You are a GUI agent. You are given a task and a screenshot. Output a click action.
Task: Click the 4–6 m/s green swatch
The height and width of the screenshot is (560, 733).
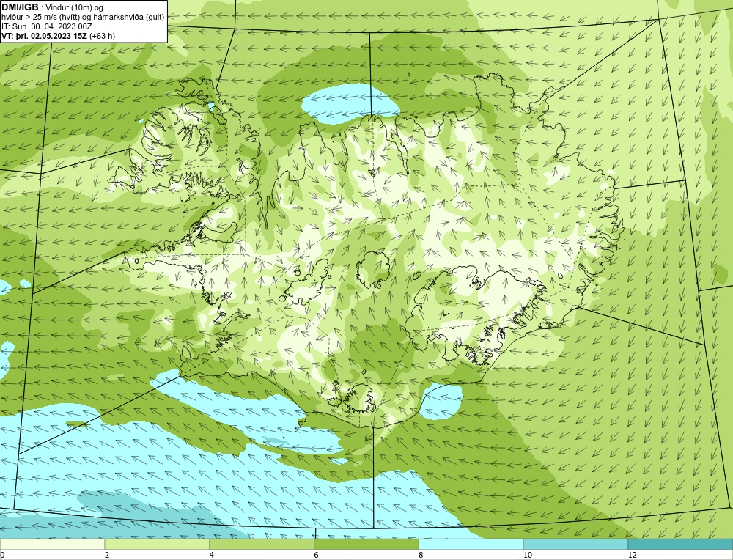click(x=262, y=544)
